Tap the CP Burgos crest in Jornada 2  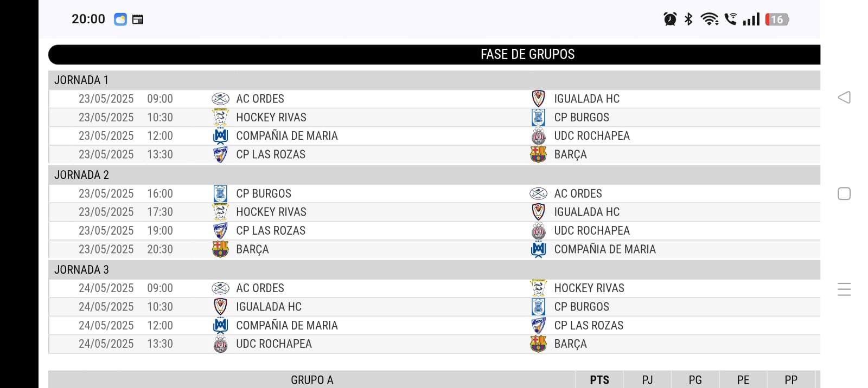(220, 193)
